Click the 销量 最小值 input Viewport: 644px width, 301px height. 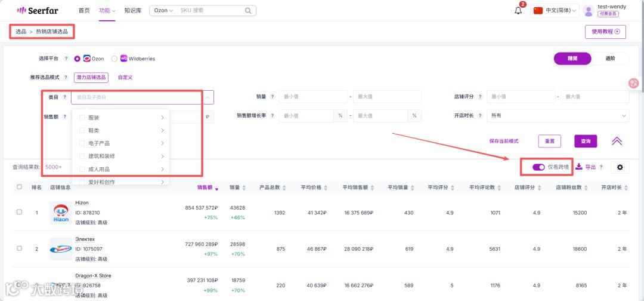[x=313, y=97]
